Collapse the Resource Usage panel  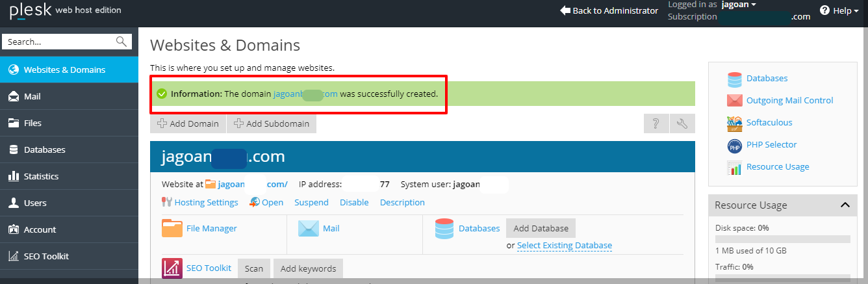tap(845, 205)
